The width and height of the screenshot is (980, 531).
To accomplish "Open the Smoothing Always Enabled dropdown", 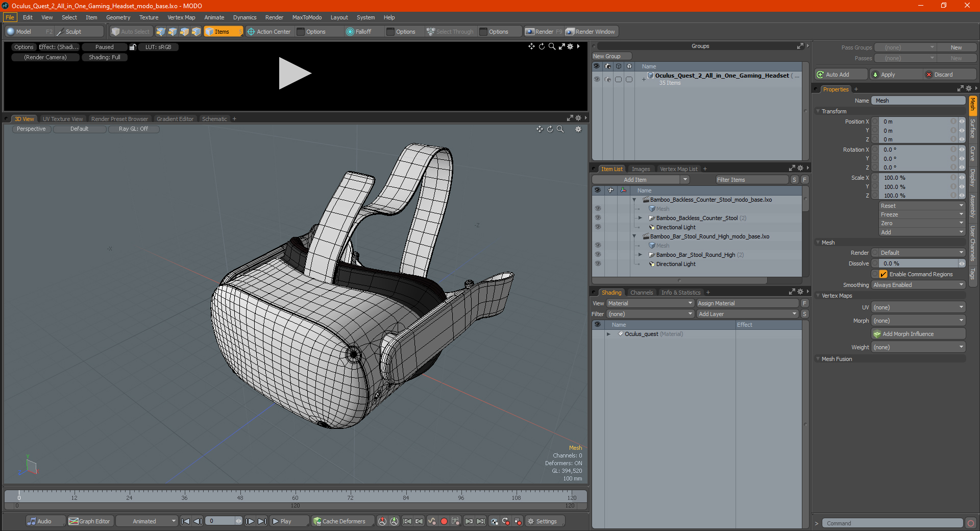I will click(x=918, y=285).
